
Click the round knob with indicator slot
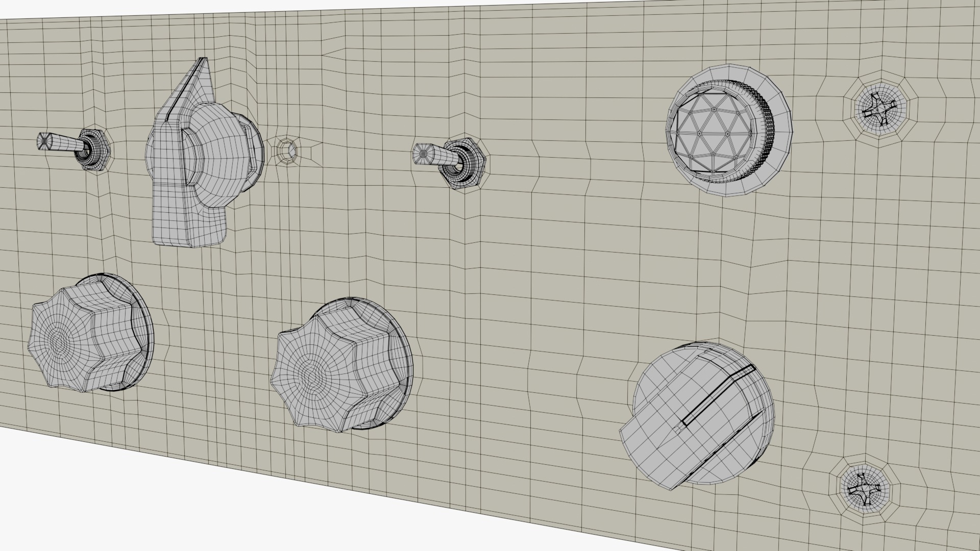pos(697,417)
